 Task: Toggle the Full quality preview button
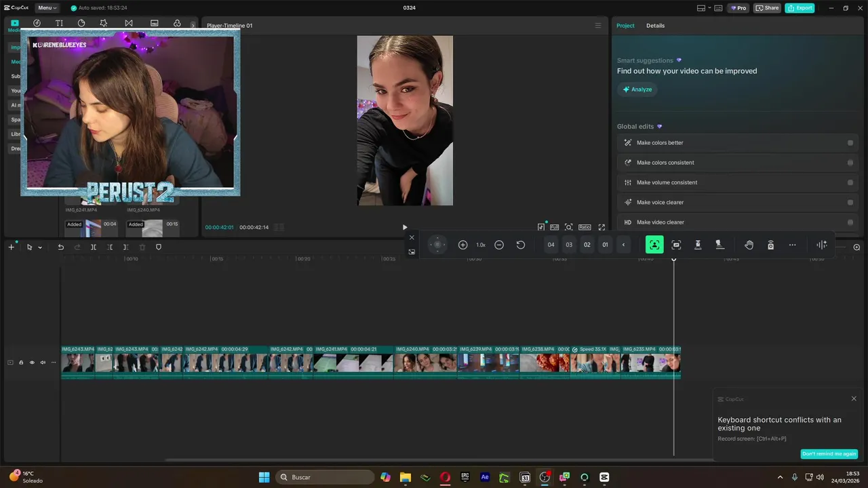pyautogui.click(x=555, y=228)
